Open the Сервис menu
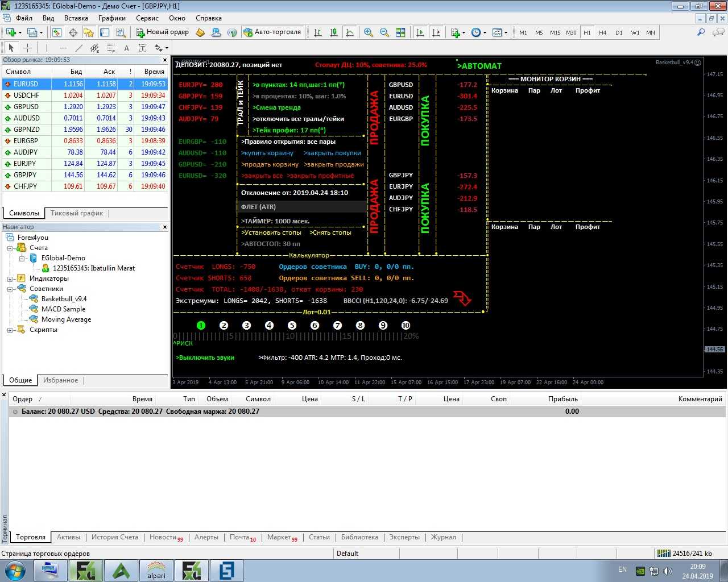 click(x=147, y=18)
